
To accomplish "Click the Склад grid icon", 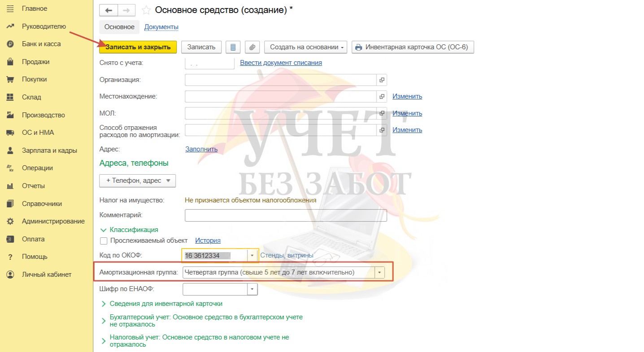I will 10,97.
